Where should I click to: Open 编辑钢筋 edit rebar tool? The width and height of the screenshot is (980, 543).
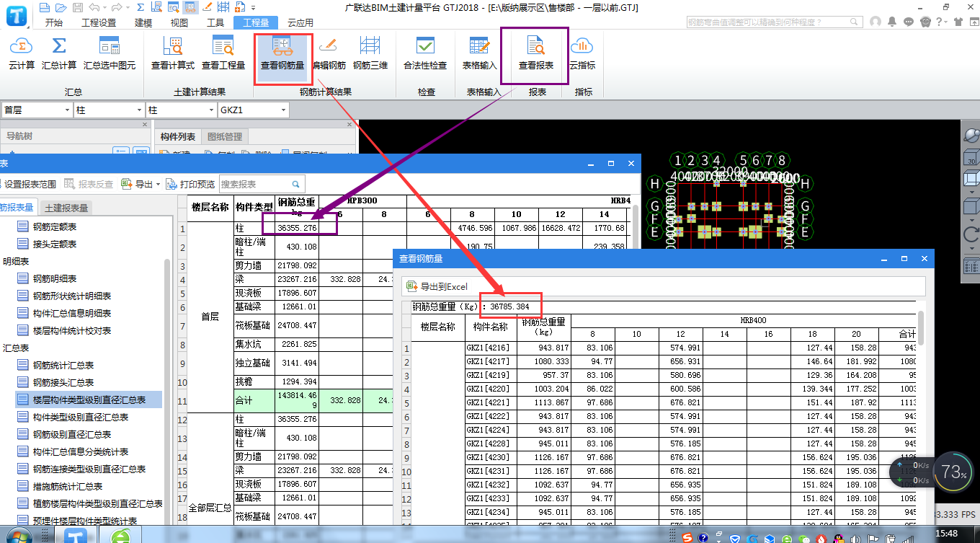[329, 53]
